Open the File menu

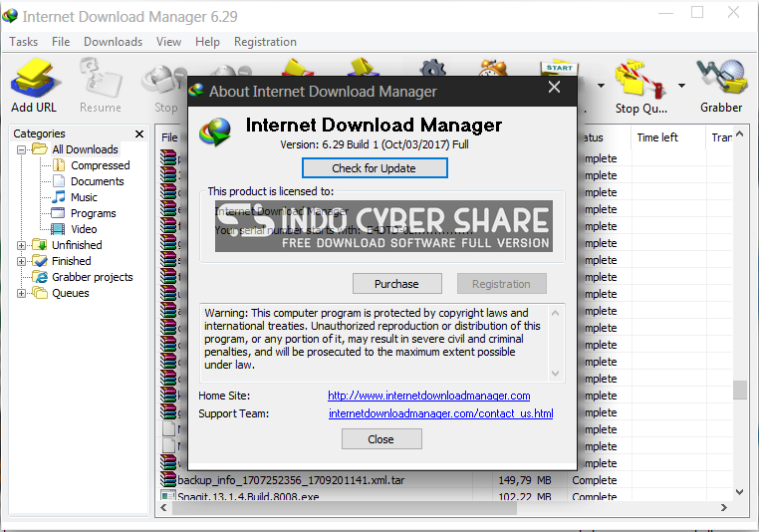click(61, 42)
